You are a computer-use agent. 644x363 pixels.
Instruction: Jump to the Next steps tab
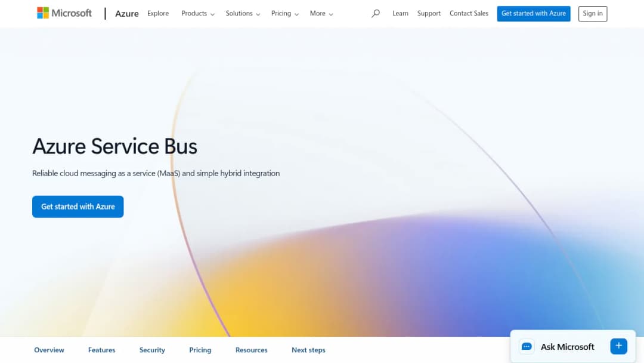(x=308, y=350)
